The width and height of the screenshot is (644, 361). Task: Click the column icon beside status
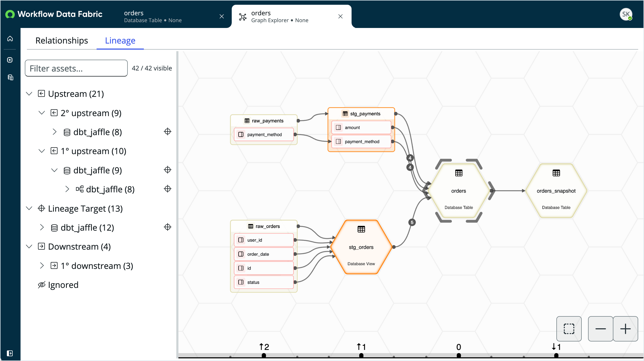(x=241, y=282)
